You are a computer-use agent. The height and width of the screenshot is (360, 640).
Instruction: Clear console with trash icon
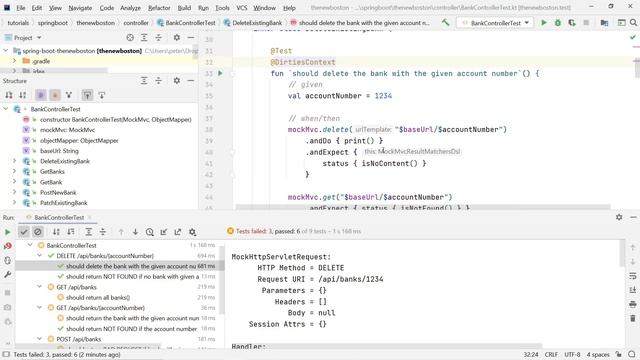click(x=633, y=318)
